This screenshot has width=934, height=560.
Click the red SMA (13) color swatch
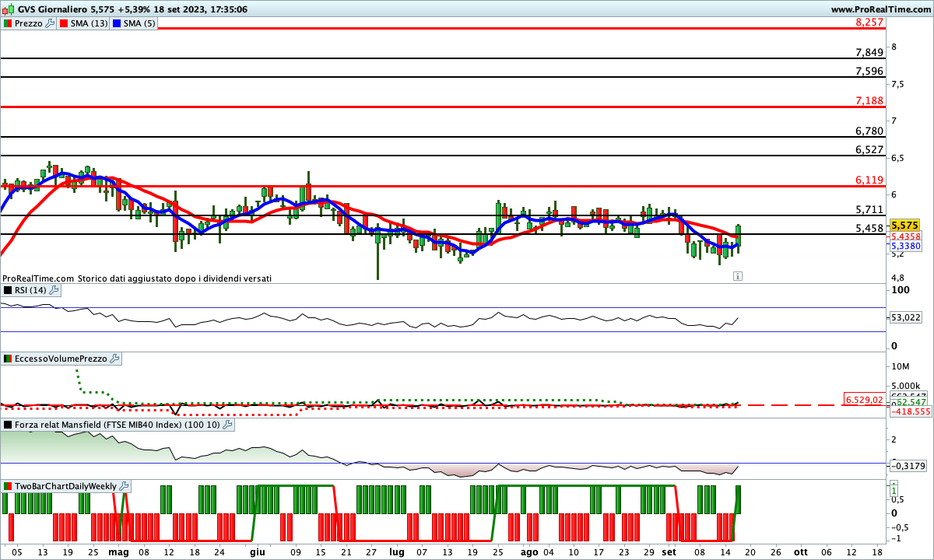pyautogui.click(x=65, y=23)
